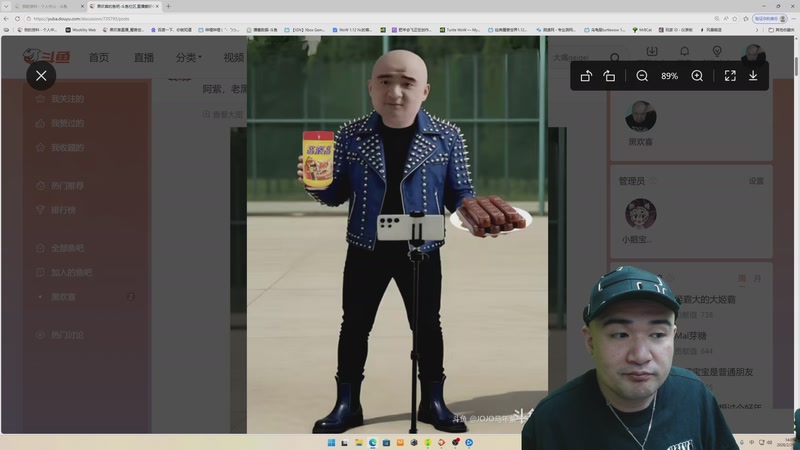This screenshot has height=450, width=800.
Task: Close the active Douyu yuba tab
Action: 157,6
